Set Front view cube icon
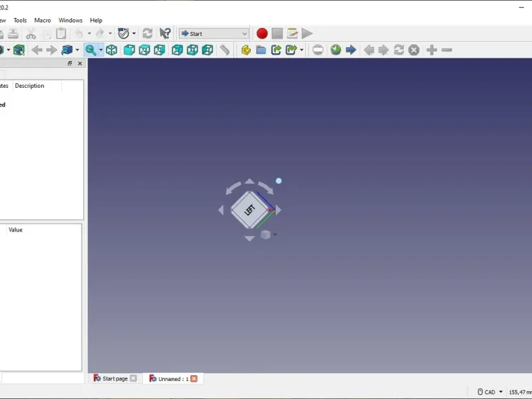 coord(129,51)
